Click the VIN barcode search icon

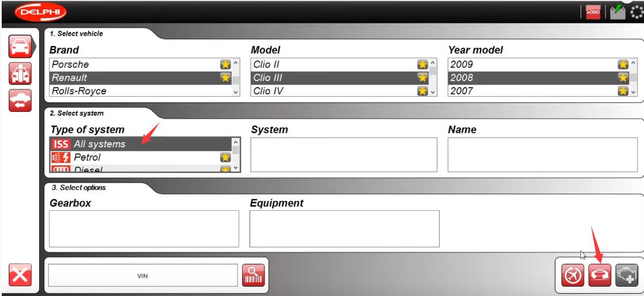(254, 275)
